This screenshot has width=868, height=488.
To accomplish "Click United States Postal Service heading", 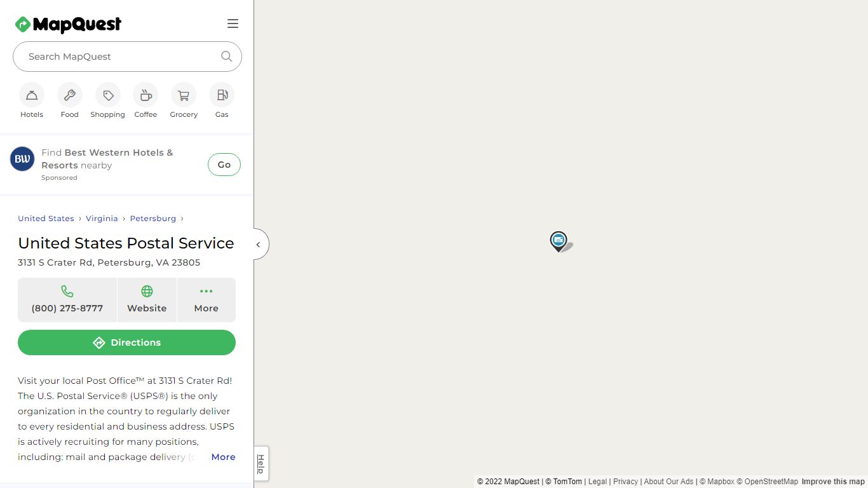I will [x=126, y=243].
